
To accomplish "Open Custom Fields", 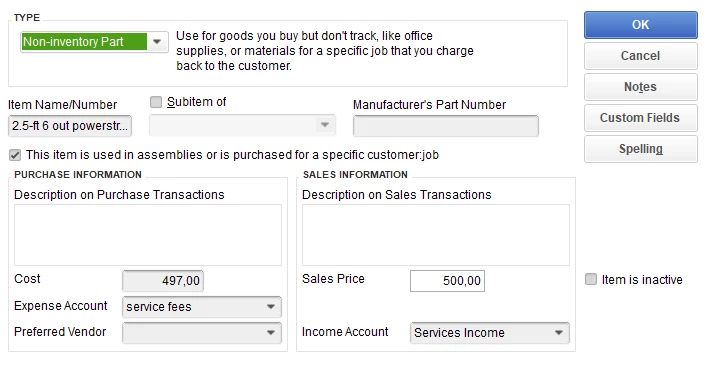I will coord(641,118).
